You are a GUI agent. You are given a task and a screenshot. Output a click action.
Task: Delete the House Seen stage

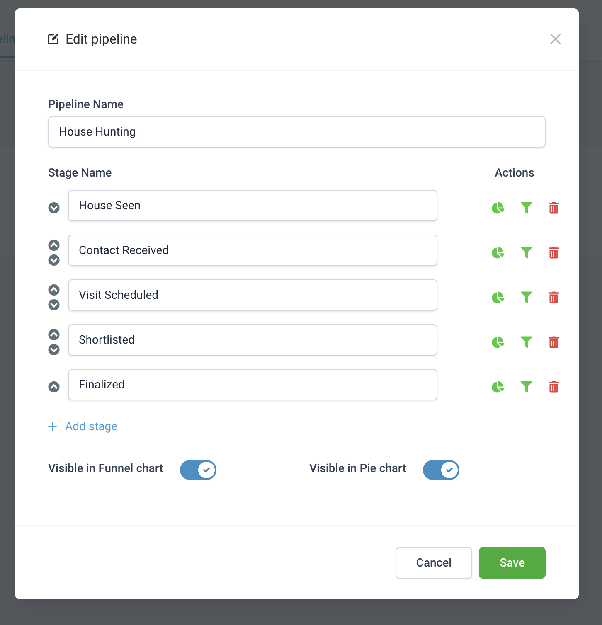click(x=554, y=208)
